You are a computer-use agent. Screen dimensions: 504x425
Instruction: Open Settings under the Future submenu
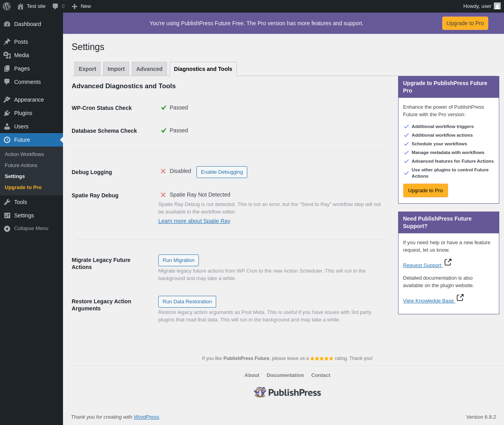tap(15, 176)
